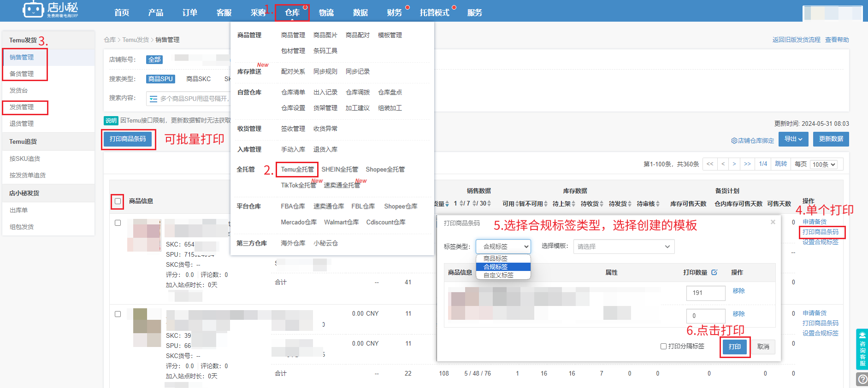Select FBA仓库 in 平台仓库 section
The image size is (868, 388).
pos(293,206)
